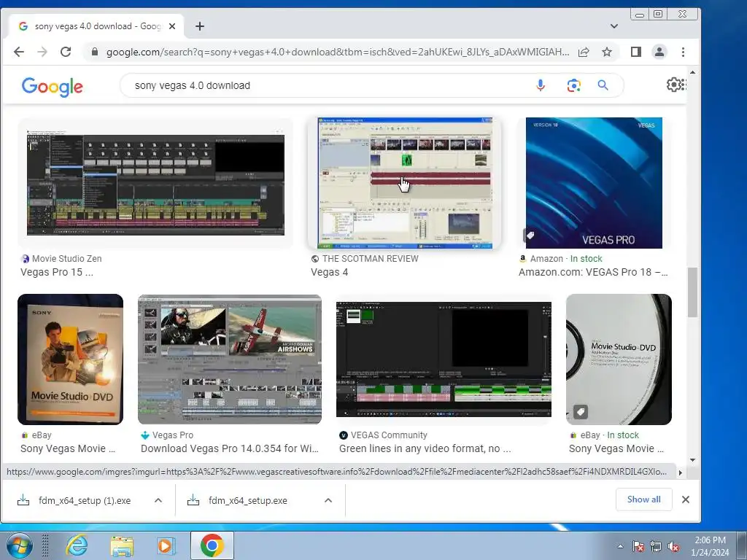The image size is (747, 560).
Task: Open the browser side panel
Action: [636, 52]
